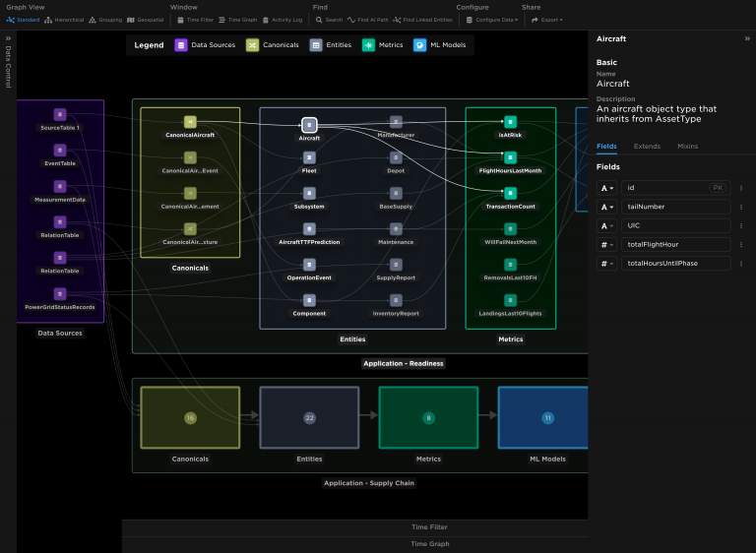The height and width of the screenshot is (553, 756).
Task: Open the Export dropdown menu
Action: pyautogui.click(x=547, y=20)
